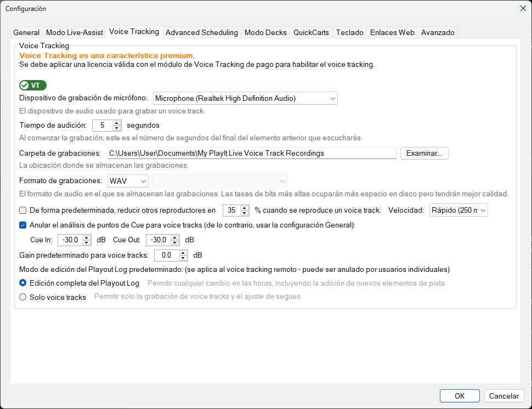Image resolution: width=532 pixels, height=409 pixels.
Task: Enable reducing other players by default checkbox
Action: click(x=22, y=211)
